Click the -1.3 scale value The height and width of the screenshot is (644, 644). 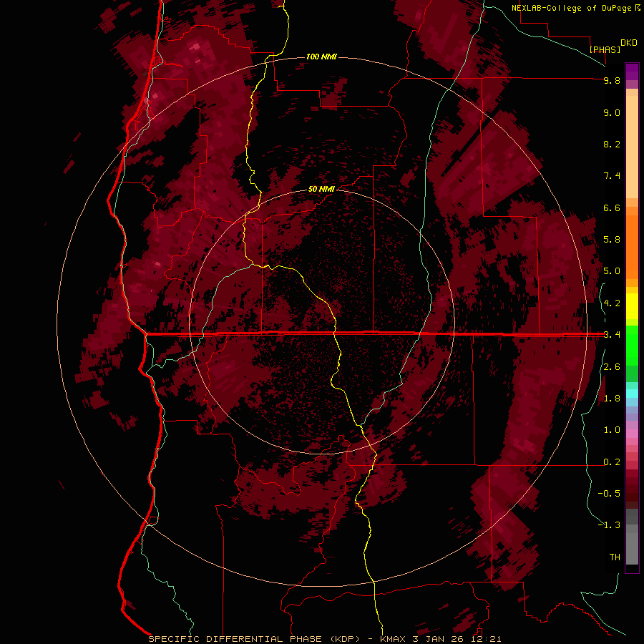click(x=609, y=525)
